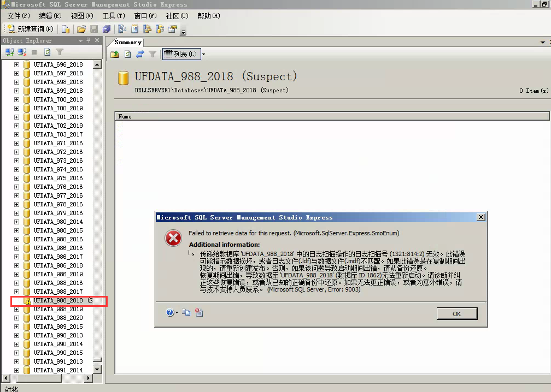Click the Synchronize icon in Summary toolbar
The image size is (551, 392).
coord(140,54)
